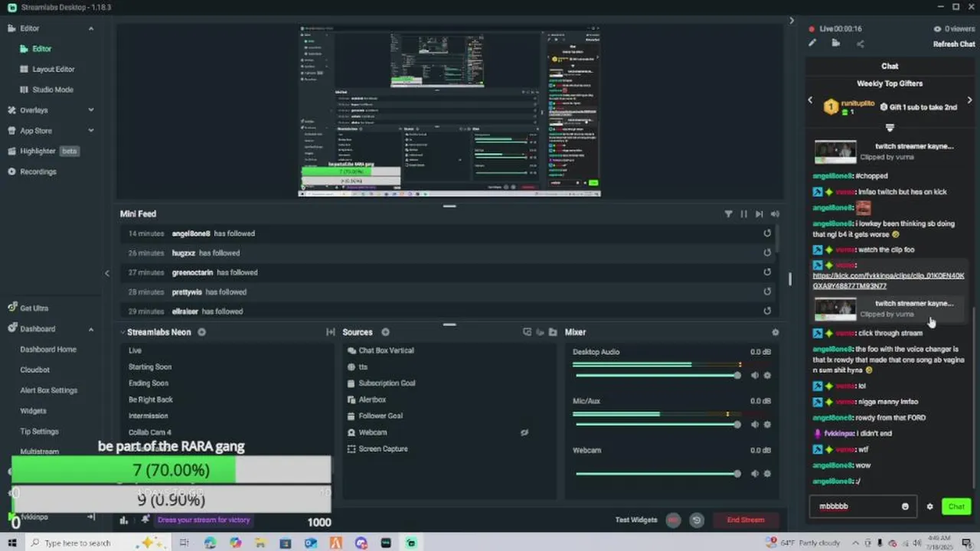980x551 pixels.
Task: Select the Starting Soon scene
Action: click(x=150, y=367)
